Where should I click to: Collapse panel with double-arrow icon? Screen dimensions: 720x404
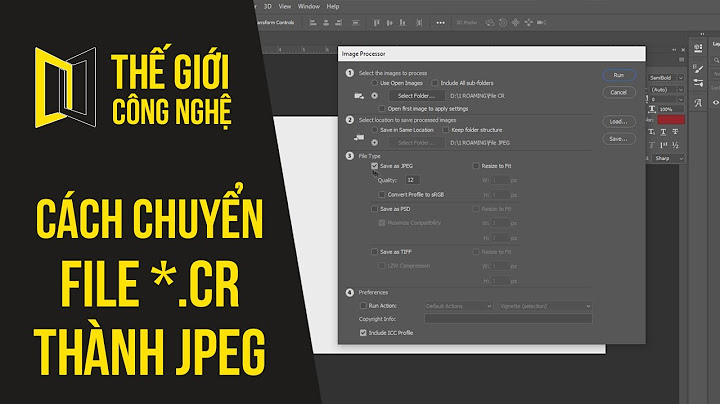click(x=674, y=50)
